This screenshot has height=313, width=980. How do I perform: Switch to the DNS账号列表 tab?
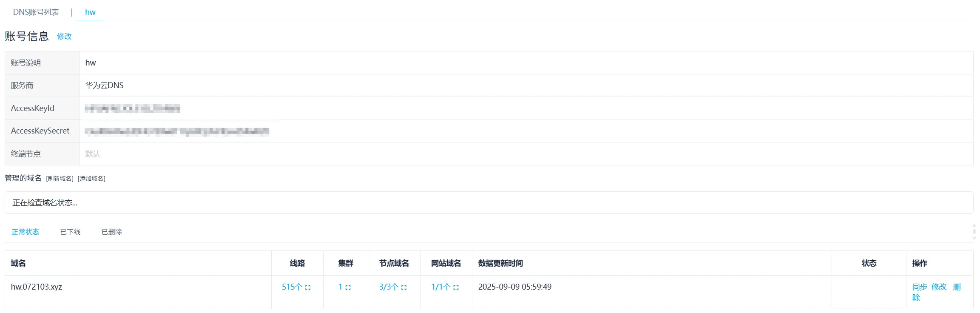coord(36,12)
